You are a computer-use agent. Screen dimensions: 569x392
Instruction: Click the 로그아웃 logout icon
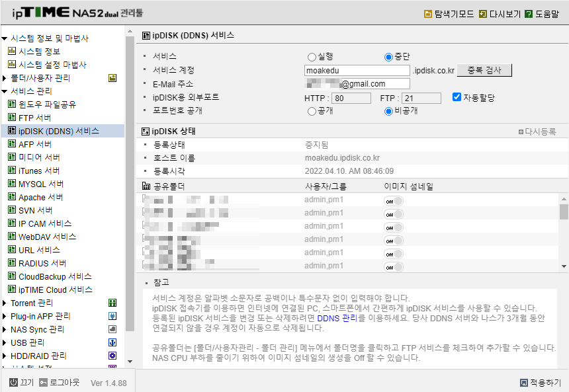(43, 382)
